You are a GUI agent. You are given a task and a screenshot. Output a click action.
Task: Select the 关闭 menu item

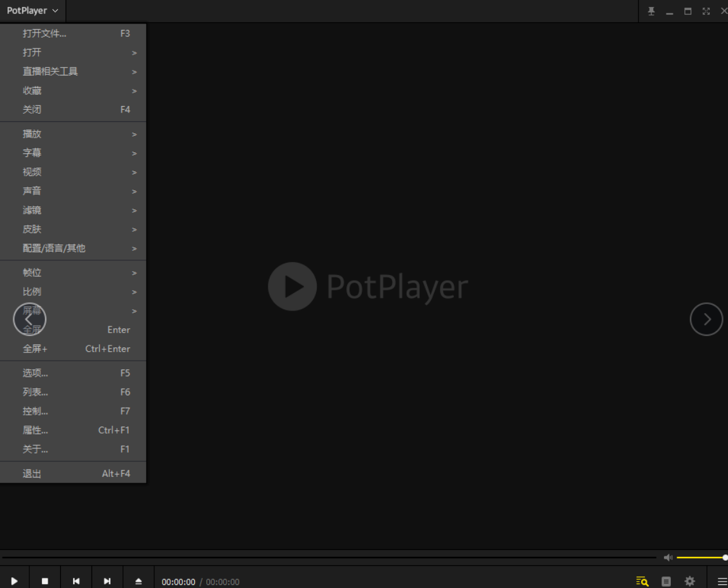(x=73, y=110)
